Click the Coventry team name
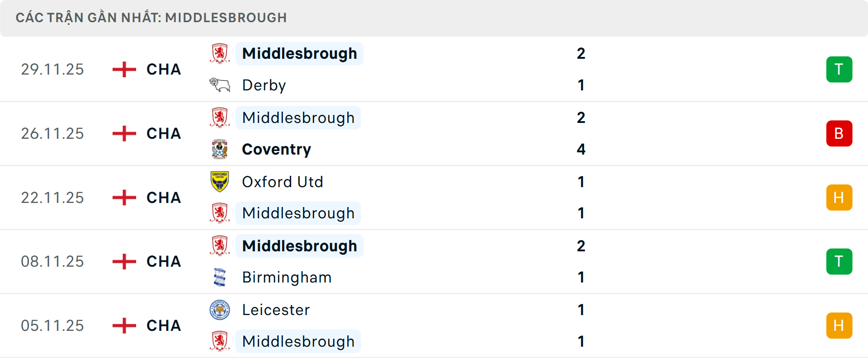Image resolution: width=868 pixels, height=358 pixels. (276, 149)
